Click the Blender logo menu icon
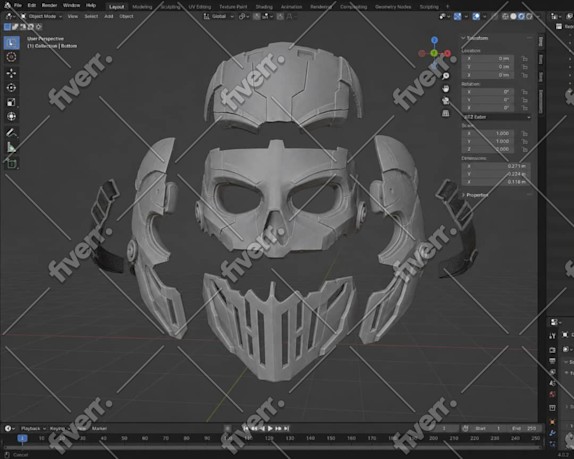This screenshot has width=574, height=459. click(7, 5)
